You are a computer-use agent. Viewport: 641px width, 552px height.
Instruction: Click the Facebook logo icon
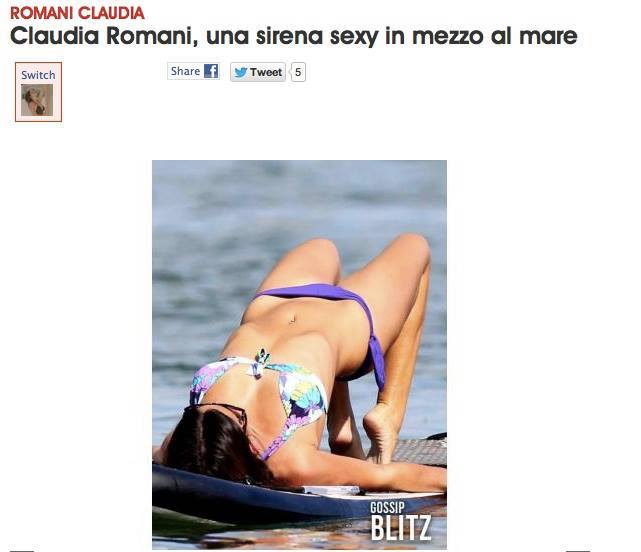211,71
